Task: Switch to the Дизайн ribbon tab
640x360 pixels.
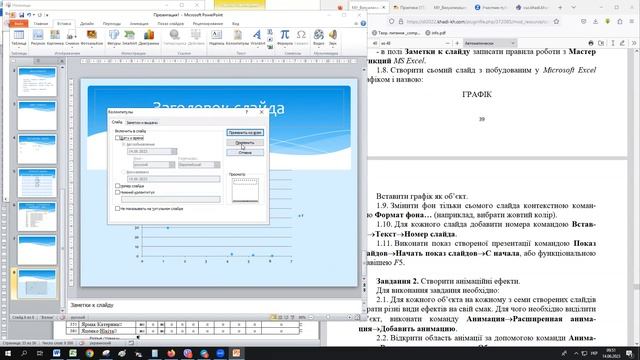Action: pyautogui.click(x=87, y=24)
